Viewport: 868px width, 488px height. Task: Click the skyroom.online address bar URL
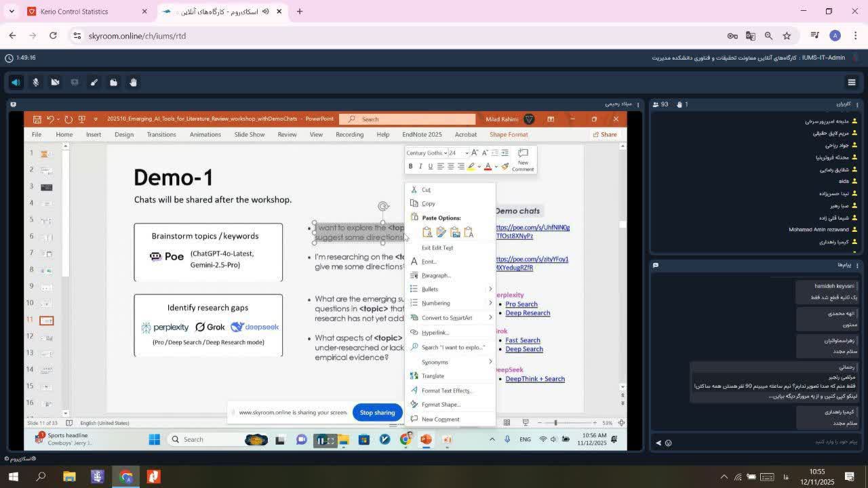coord(137,36)
